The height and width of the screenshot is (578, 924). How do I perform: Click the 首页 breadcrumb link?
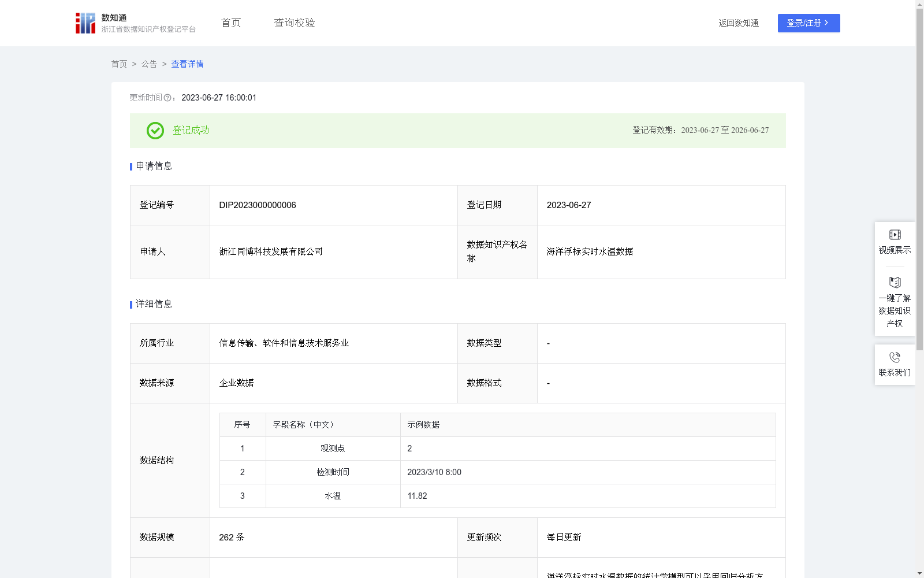(x=119, y=64)
